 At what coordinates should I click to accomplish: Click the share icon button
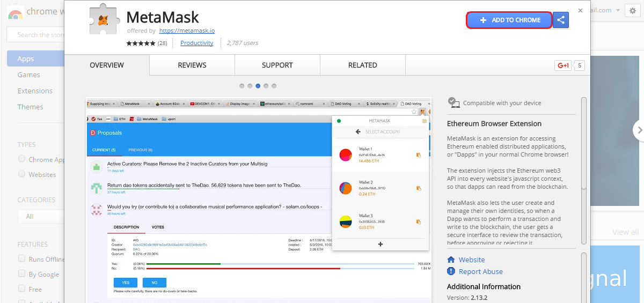tap(561, 20)
